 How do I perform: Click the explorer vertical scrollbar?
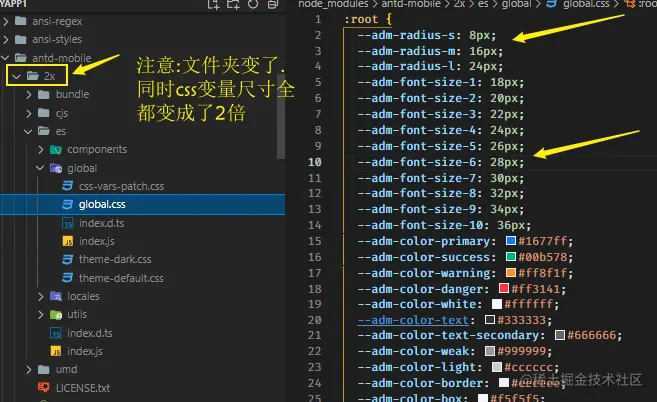point(281,116)
